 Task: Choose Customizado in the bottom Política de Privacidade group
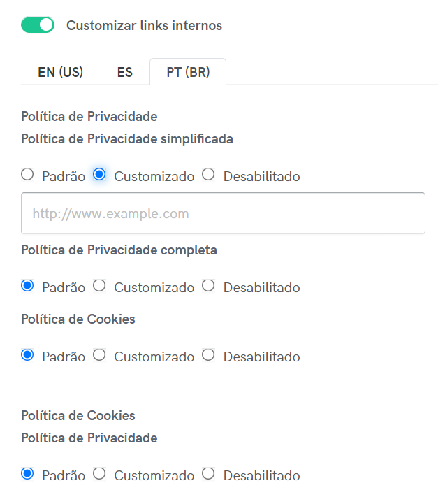click(x=99, y=474)
